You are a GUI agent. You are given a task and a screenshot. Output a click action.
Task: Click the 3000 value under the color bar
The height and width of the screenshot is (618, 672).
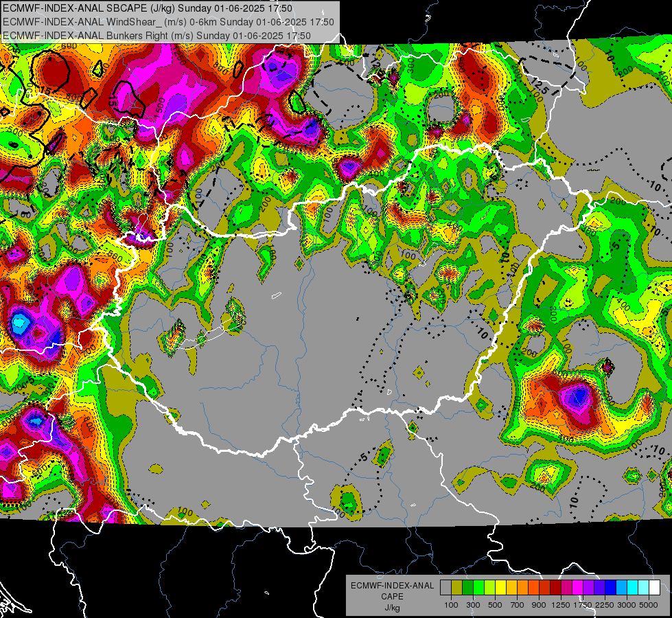[x=627, y=605]
